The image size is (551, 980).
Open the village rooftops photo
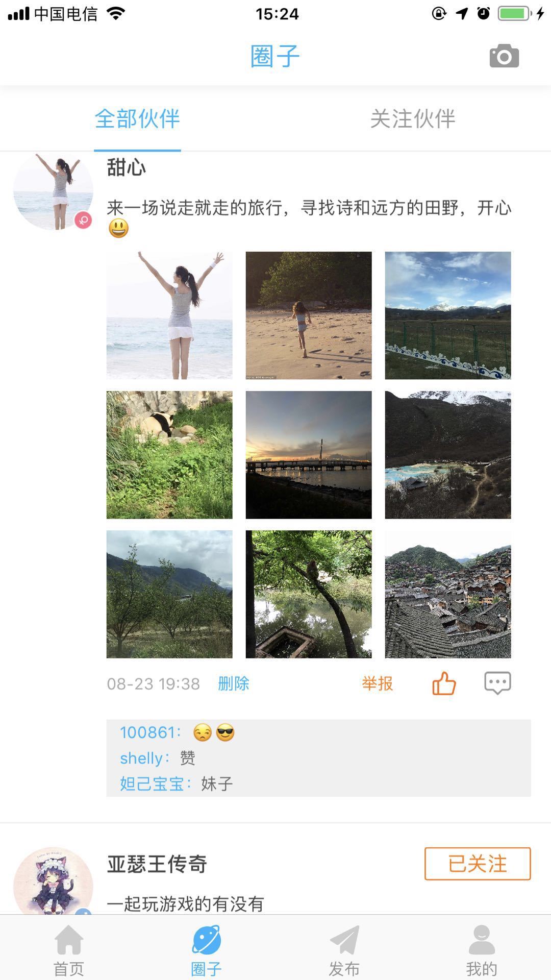click(448, 594)
